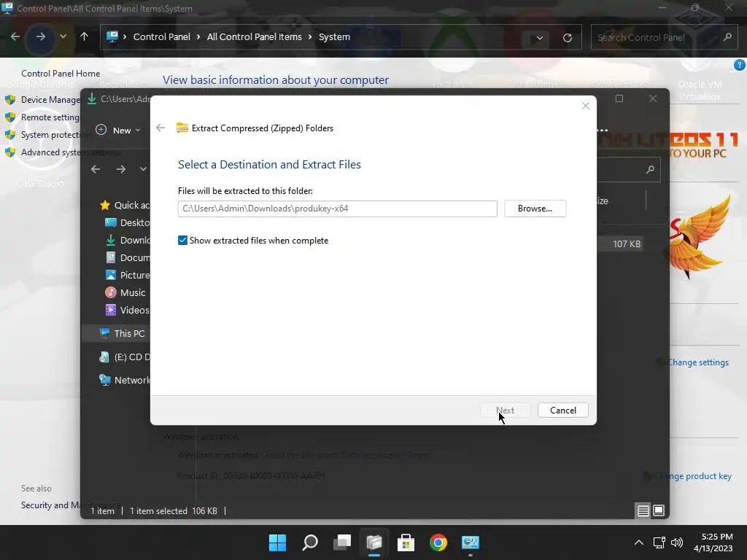Switch File Explorer to details view

[x=643, y=511]
